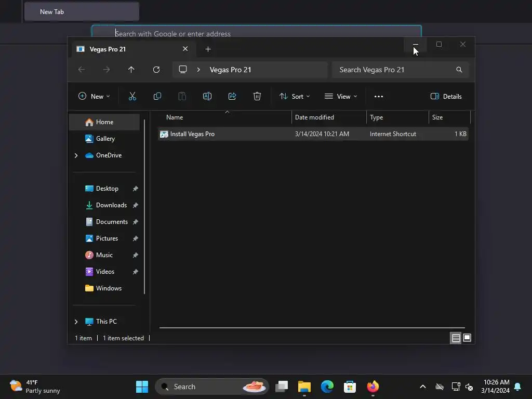Click the Rename icon in toolbar
532x399 pixels.
tap(207, 96)
